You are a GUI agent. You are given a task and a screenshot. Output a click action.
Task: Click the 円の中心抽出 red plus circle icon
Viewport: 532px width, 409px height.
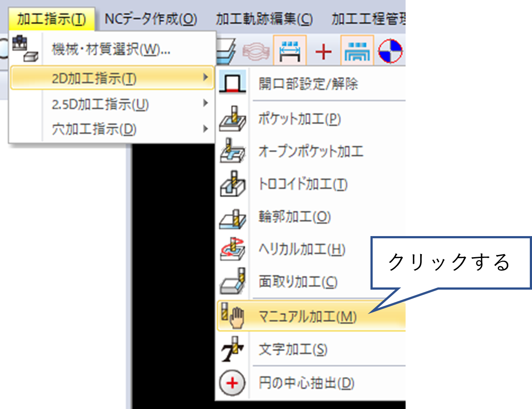[x=232, y=384]
